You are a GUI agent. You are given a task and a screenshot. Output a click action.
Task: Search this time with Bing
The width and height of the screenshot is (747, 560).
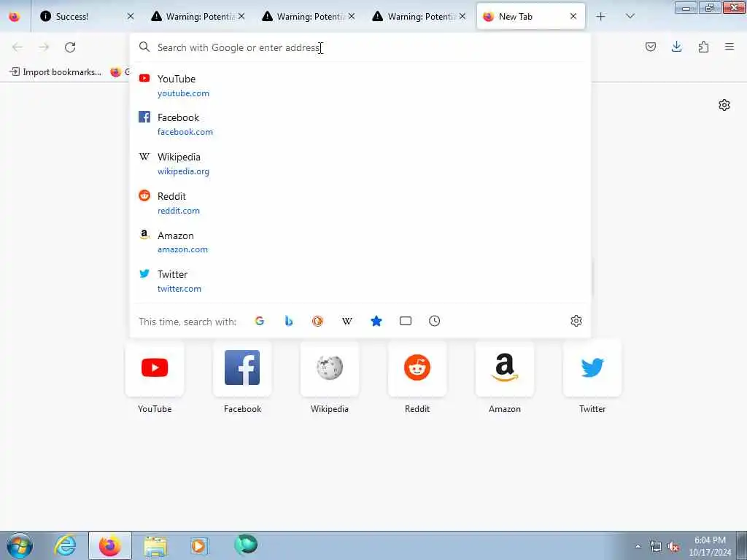pyautogui.click(x=289, y=321)
